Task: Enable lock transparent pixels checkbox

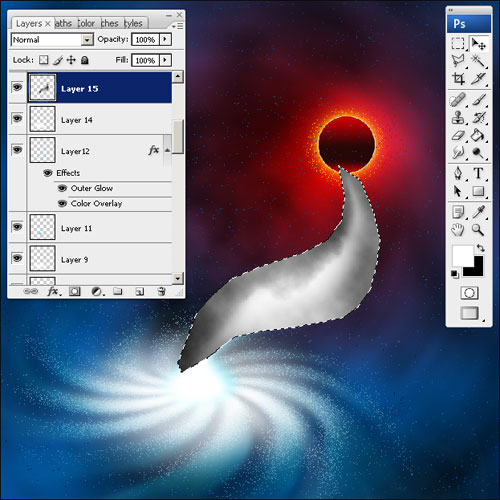Action: coord(43,60)
